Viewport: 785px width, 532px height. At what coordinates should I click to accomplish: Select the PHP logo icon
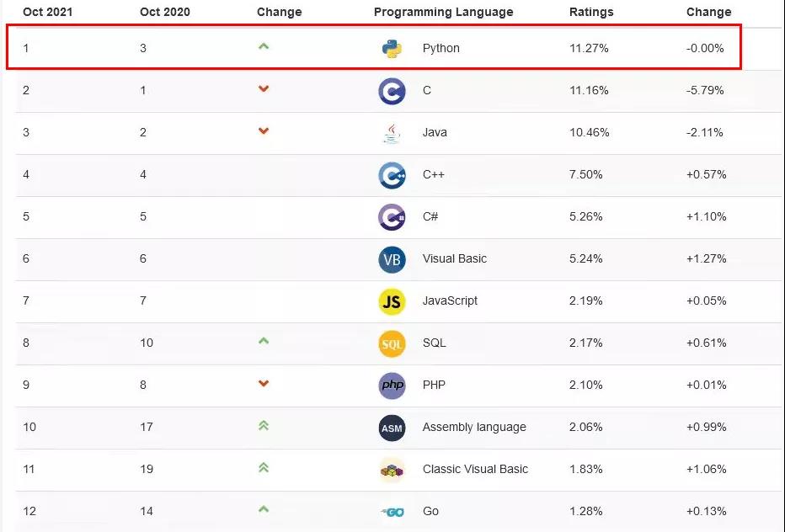(392, 386)
